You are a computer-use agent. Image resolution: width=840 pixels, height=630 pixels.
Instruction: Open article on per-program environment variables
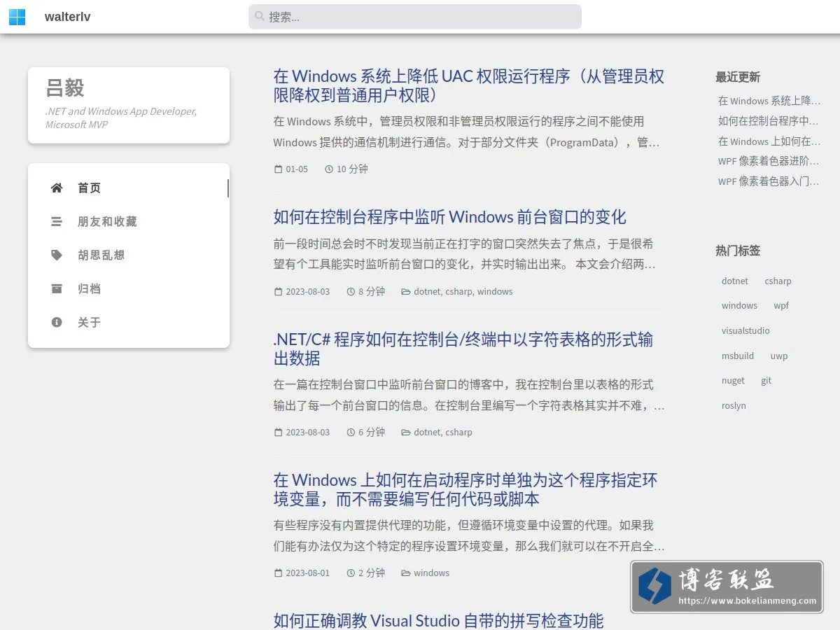[x=465, y=489]
